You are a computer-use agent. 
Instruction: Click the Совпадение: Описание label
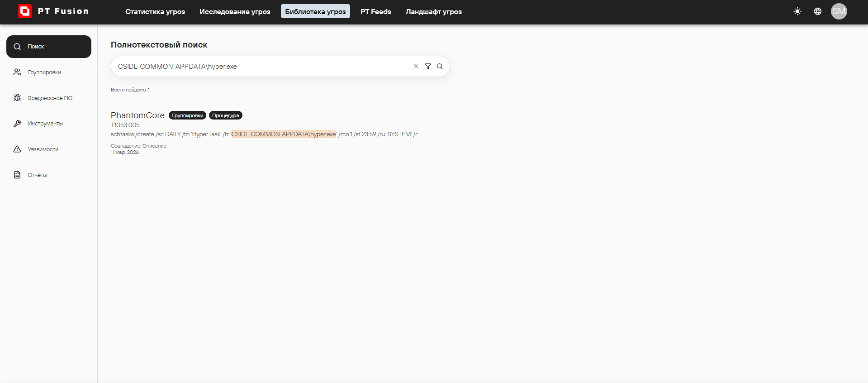tap(138, 146)
